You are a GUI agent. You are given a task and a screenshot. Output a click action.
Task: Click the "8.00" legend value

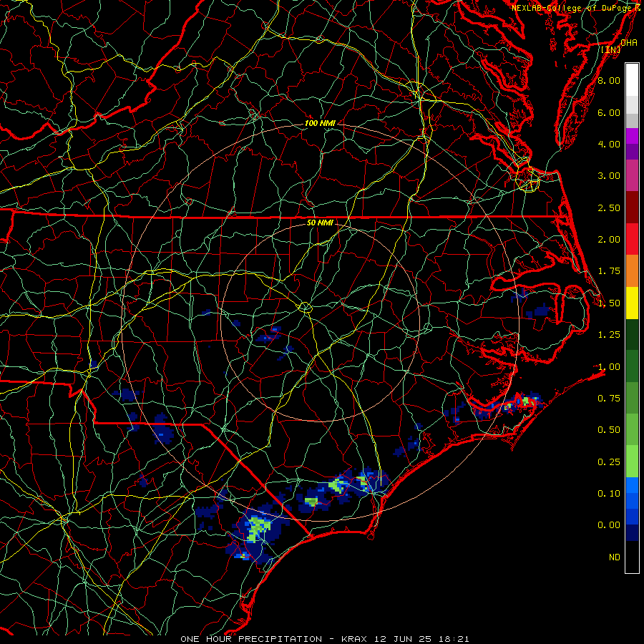point(609,80)
